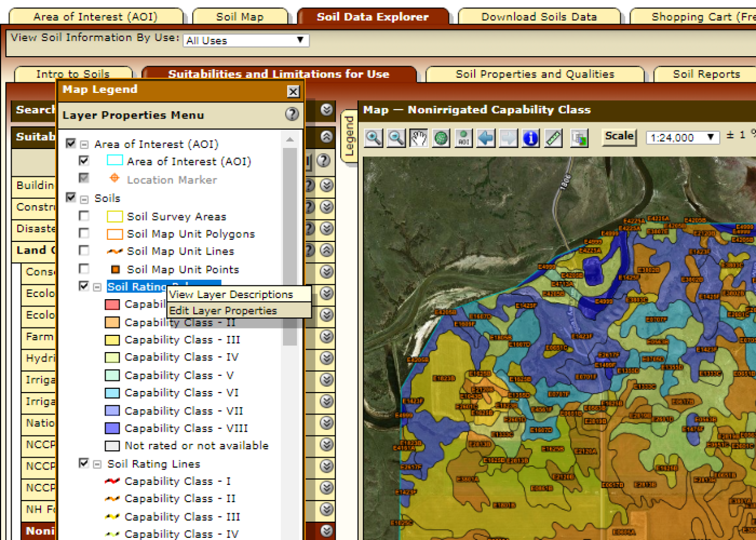Click the Capability Class III yellow swatch

point(112,340)
